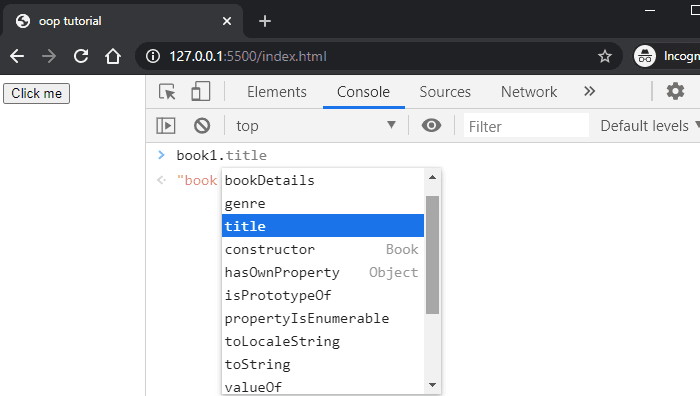Choose constructor from autocomplete list
The width and height of the screenshot is (700, 396).
coord(323,249)
